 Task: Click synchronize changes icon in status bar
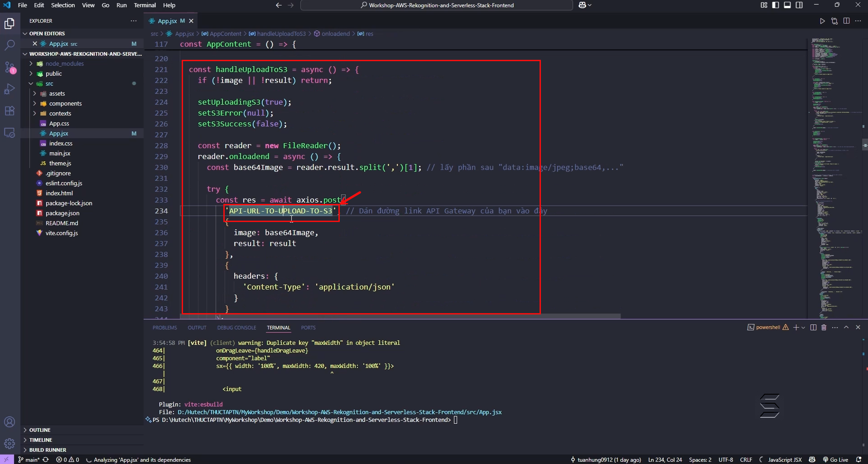tap(46, 459)
